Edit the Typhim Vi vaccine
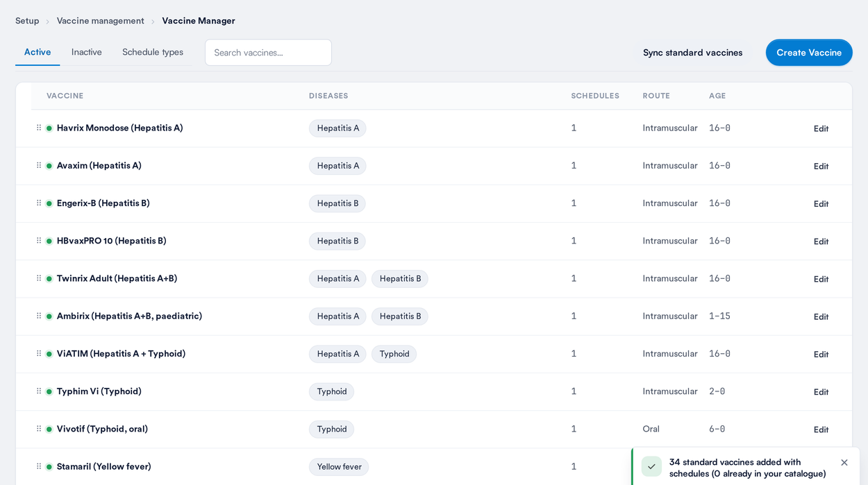Image resolution: width=868 pixels, height=485 pixels. coord(821,392)
